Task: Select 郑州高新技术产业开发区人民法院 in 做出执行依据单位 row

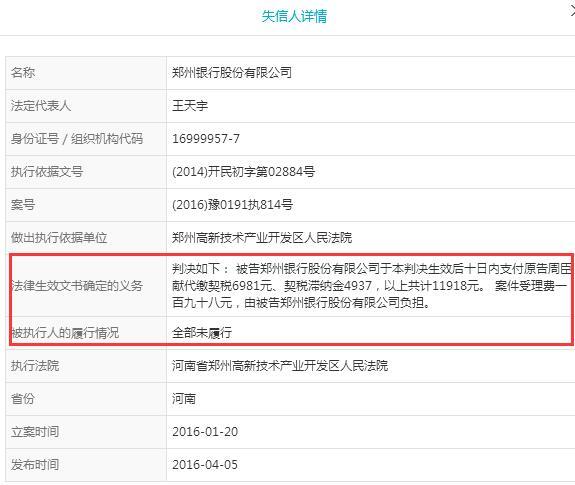Action: click(262, 238)
